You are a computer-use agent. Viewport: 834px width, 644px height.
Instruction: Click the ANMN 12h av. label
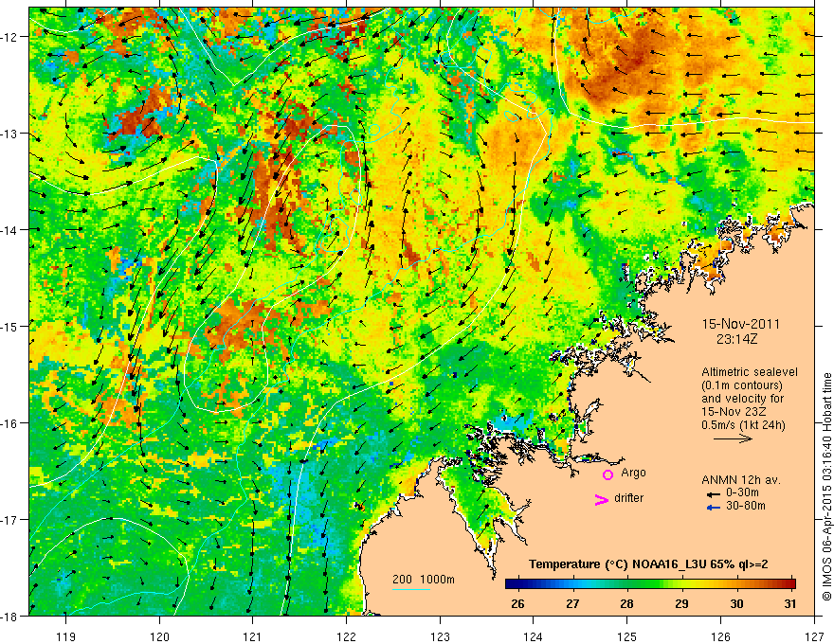click(741, 480)
